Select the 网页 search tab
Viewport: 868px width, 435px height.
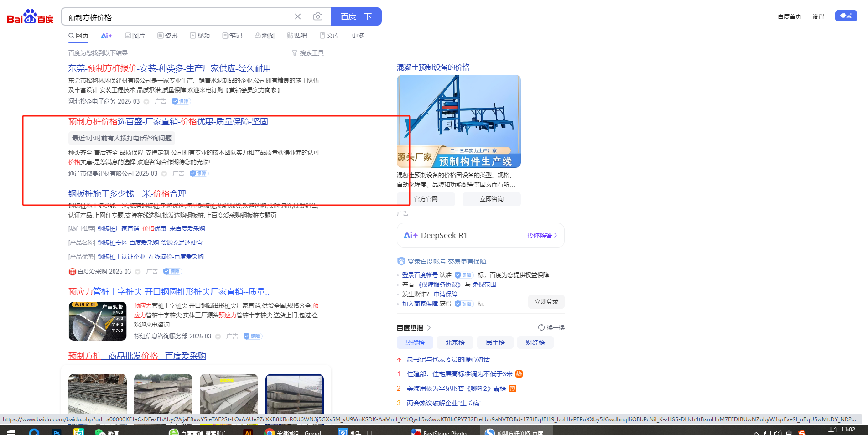[78, 36]
